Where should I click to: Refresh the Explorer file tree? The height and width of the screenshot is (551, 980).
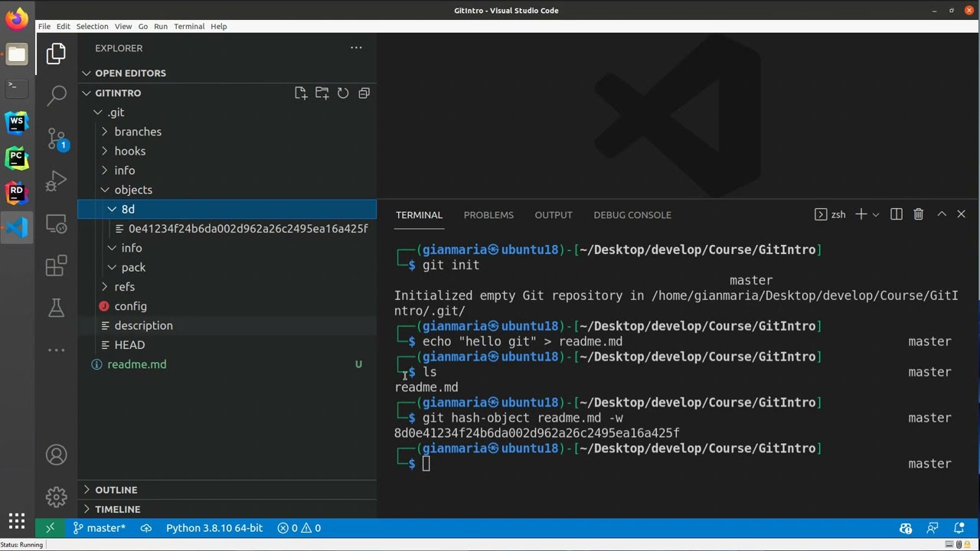(x=343, y=93)
